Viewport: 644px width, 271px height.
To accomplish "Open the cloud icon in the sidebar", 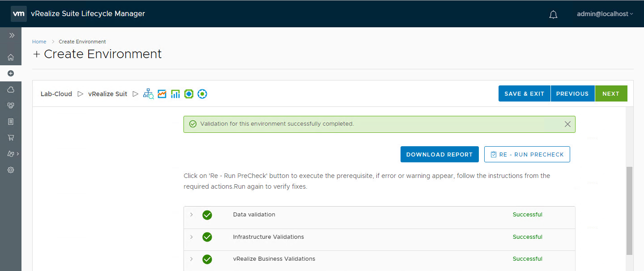I will pyautogui.click(x=11, y=89).
